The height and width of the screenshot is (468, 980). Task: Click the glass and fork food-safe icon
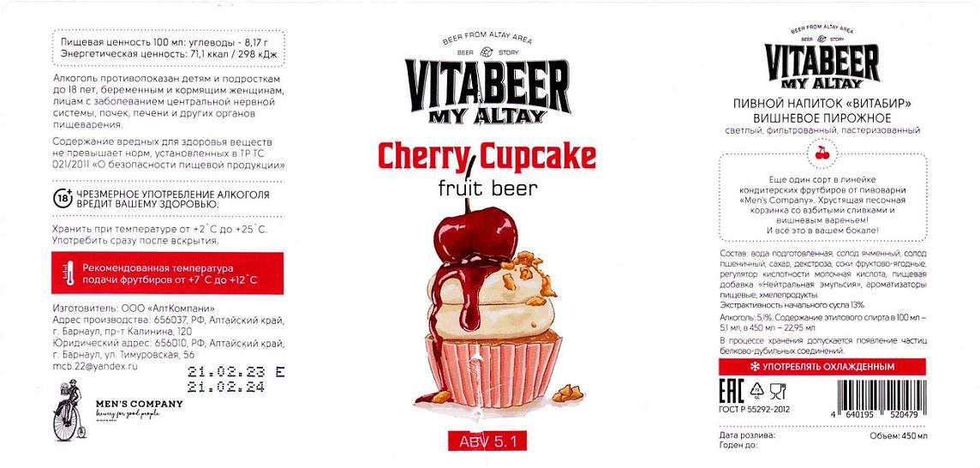click(x=778, y=392)
